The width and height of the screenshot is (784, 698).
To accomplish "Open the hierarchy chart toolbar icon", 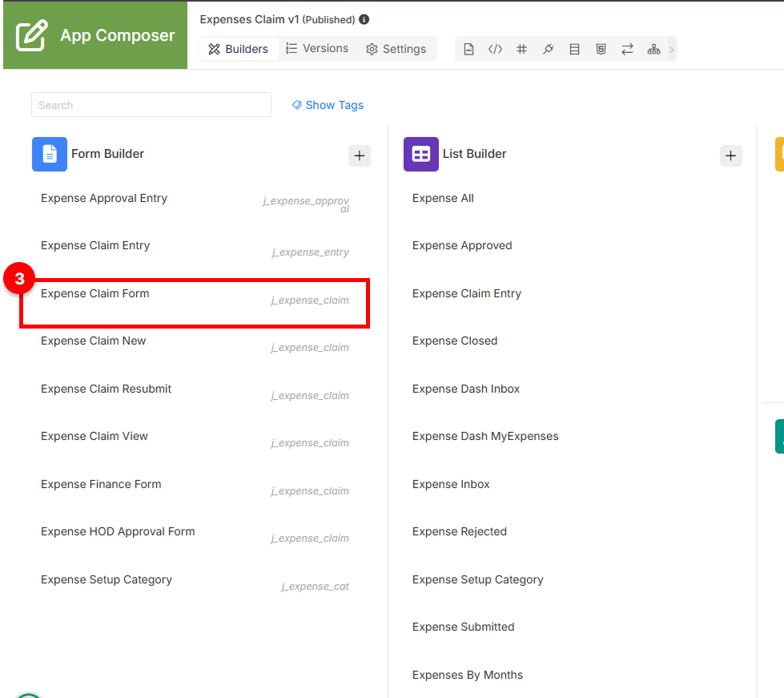I will (x=653, y=49).
